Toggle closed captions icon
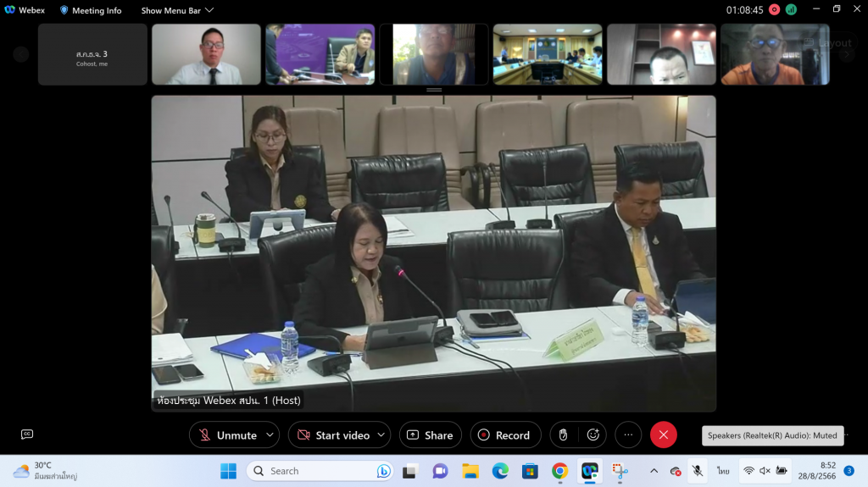Viewport: 868px width, 487px height. pos(27,434)
